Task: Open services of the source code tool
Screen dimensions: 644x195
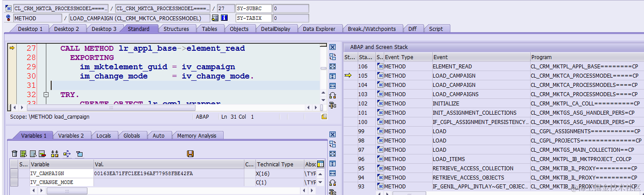Action: pos(333,105)
